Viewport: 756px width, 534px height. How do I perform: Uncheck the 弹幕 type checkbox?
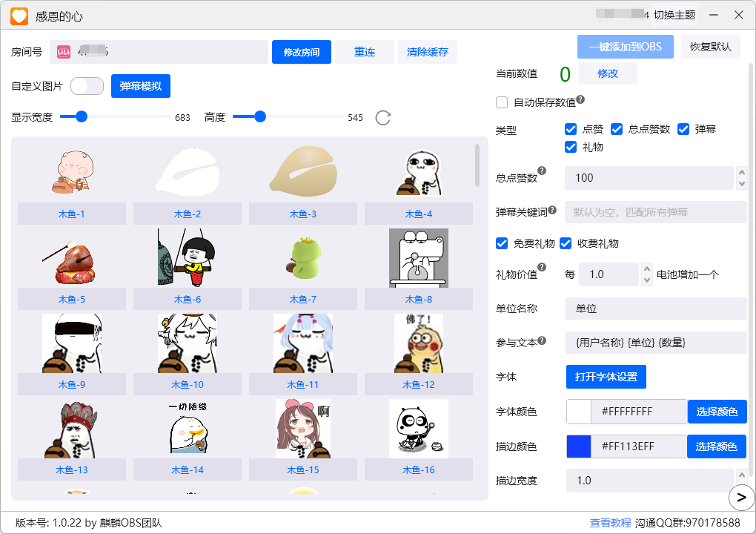click(x=683, y=129)
